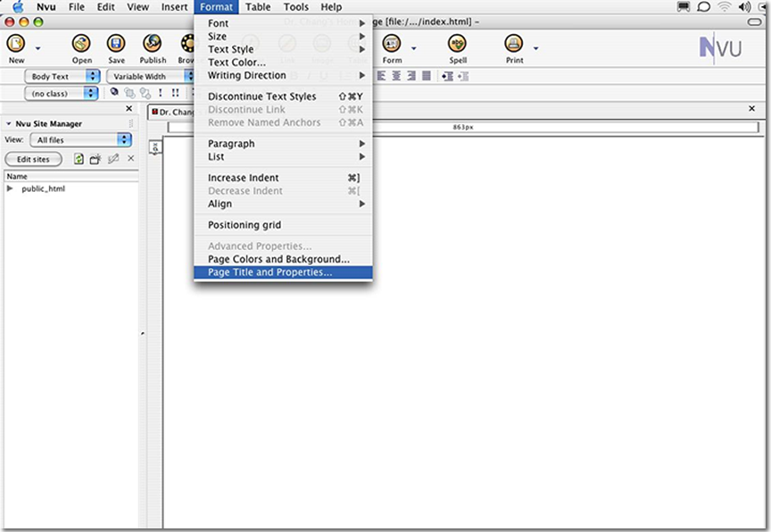Choose Page Title and Properties...
Screen dimensions: 771x532
[x=283, y=272]
